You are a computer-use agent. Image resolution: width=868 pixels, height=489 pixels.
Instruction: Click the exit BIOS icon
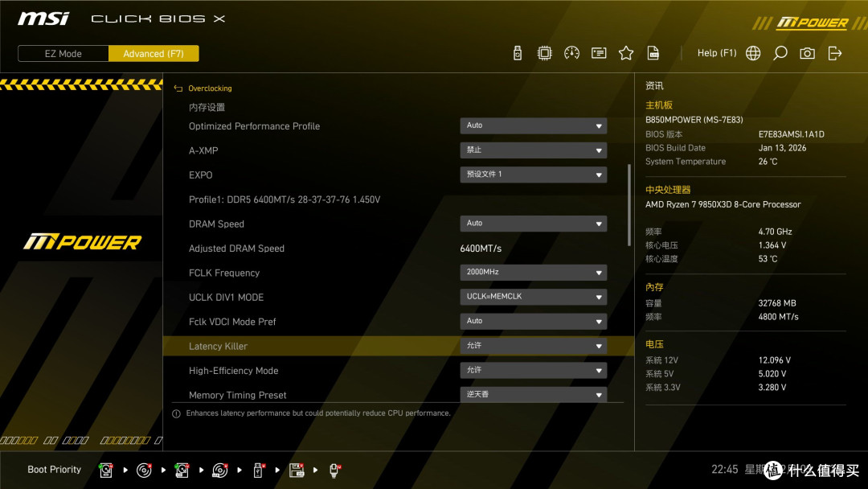(x=835, y=53)
